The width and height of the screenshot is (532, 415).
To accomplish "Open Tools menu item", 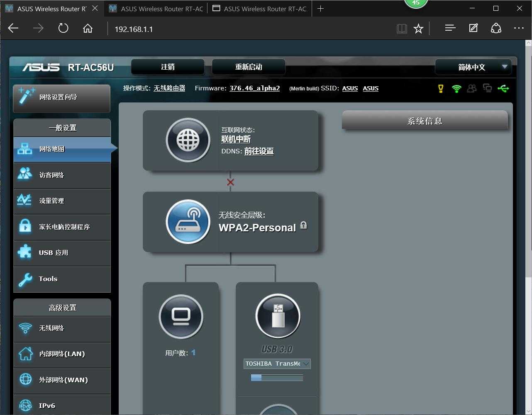I will tap(62, 279).
